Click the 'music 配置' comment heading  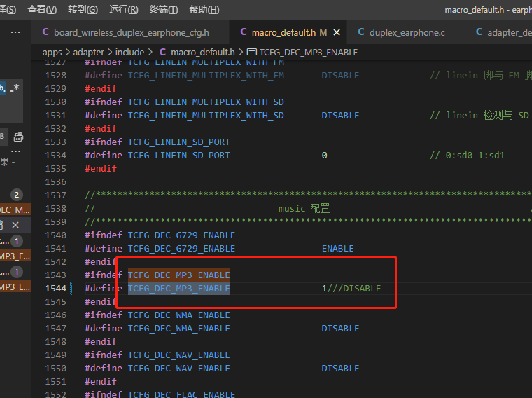(304, 209)
